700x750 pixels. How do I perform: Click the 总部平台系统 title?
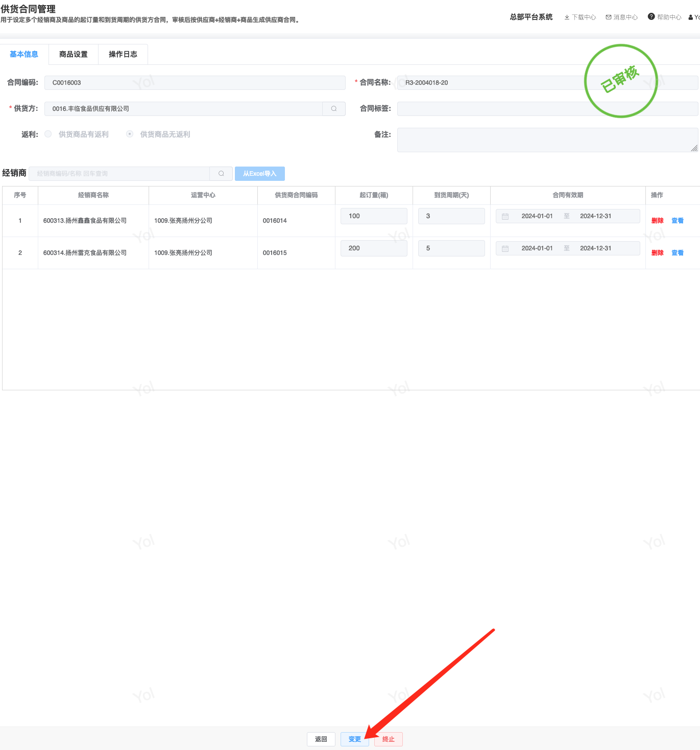point(532,17)
